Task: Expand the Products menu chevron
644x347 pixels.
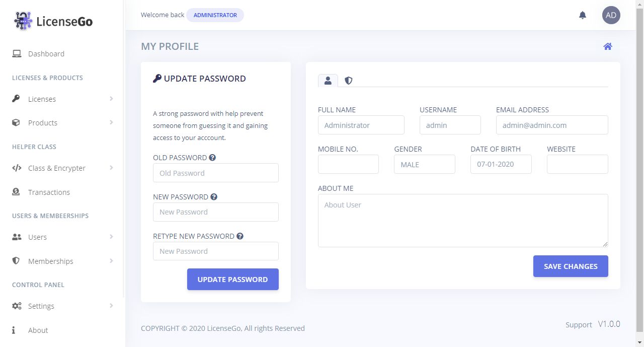Action: (111, 122)
